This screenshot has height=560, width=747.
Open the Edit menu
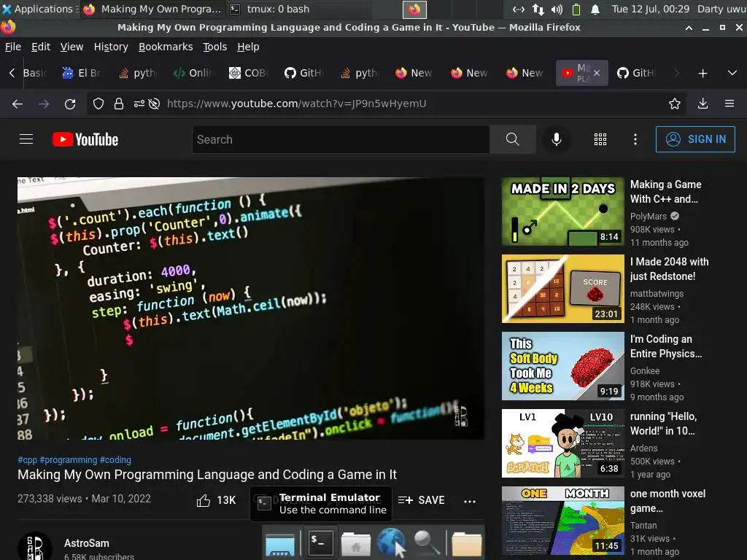[x=41, y=47]
